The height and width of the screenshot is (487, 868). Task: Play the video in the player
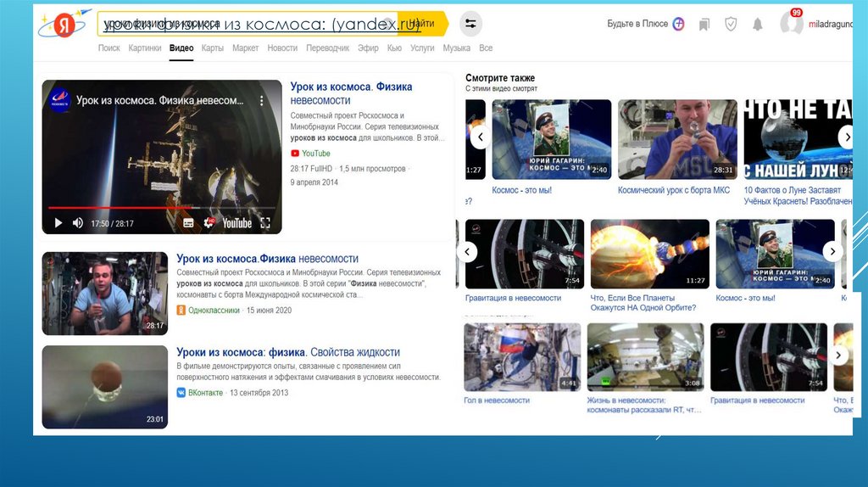click(x=58, y=223)
